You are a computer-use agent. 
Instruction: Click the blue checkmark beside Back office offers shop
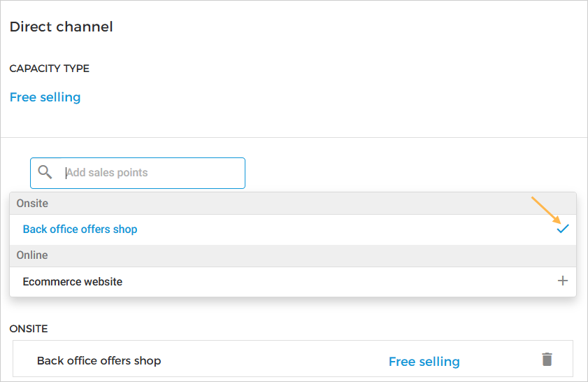[563, 229]
